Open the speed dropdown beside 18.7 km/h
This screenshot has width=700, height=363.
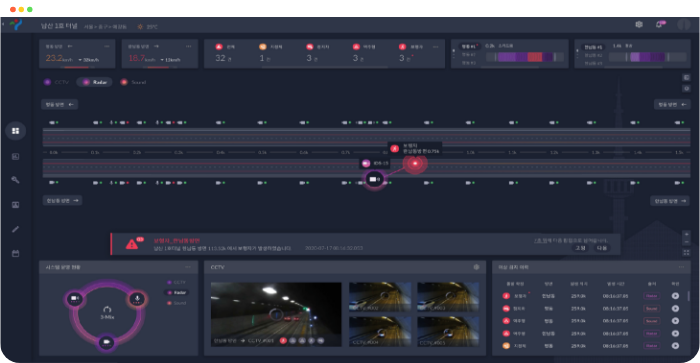point(170,60)
